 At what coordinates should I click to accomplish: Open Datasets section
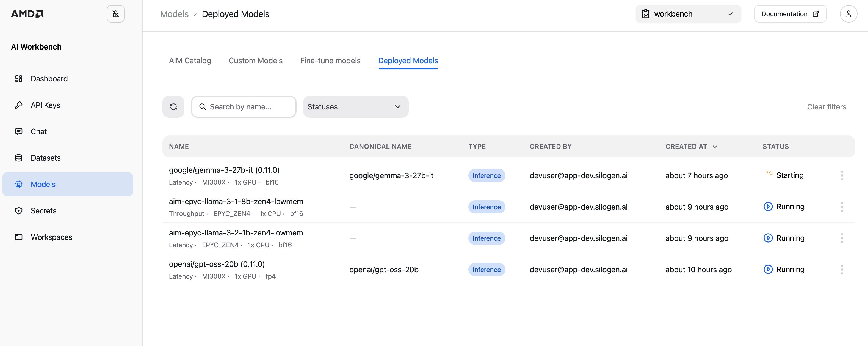[x=68, y=158]
